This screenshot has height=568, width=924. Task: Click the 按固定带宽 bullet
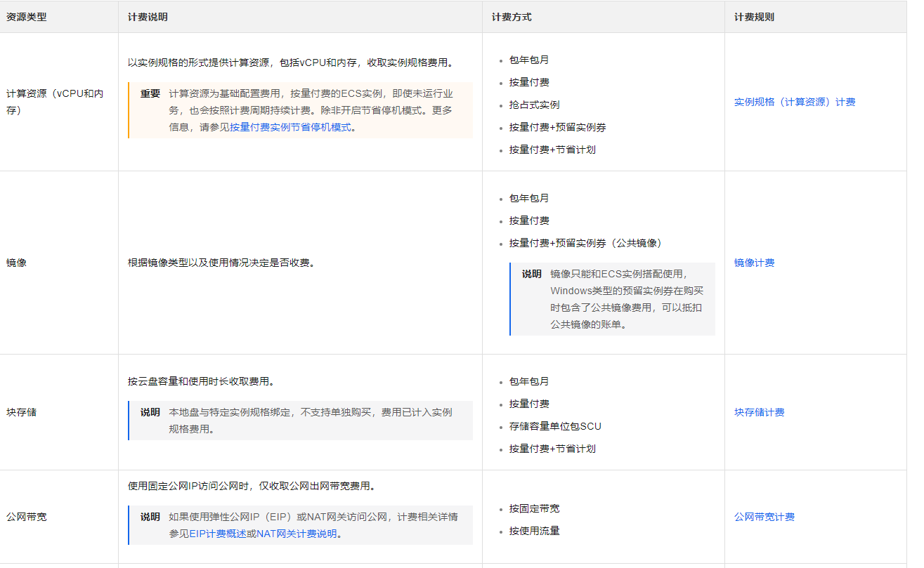534,508
